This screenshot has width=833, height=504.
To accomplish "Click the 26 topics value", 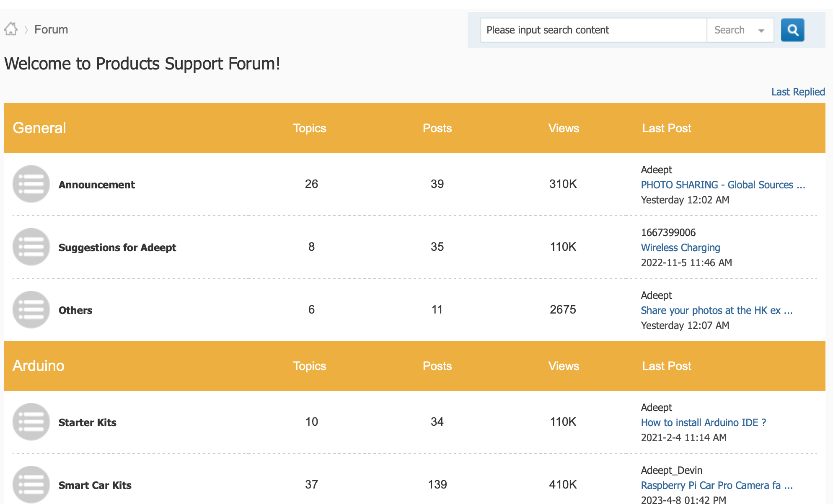I will coord(311,184).
